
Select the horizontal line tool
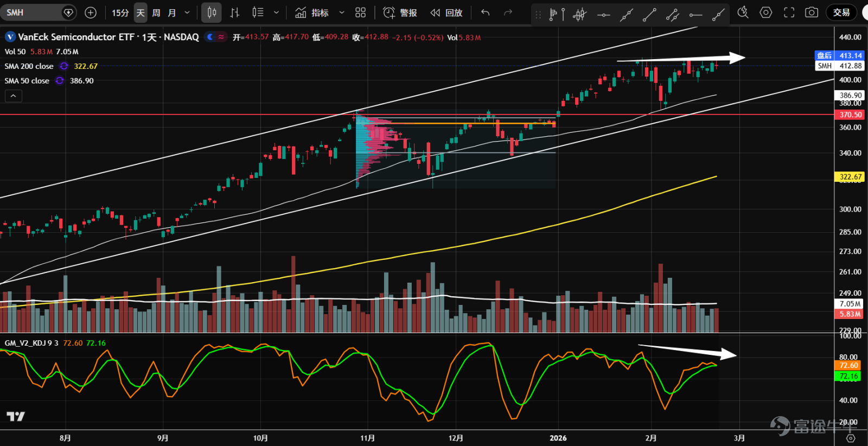tap(603, 15)
